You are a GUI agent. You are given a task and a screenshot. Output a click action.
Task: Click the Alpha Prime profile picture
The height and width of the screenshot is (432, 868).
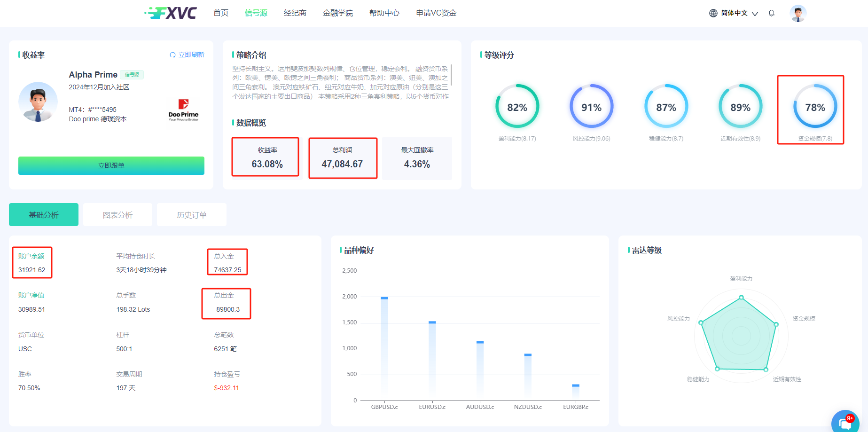click(38, 102)
